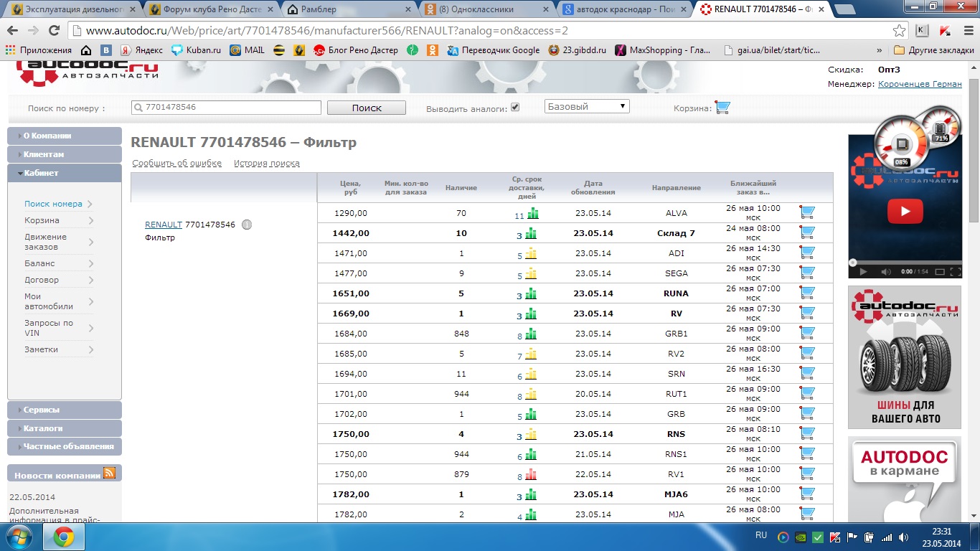Show more bookmarks with chevron

[880, 50]
